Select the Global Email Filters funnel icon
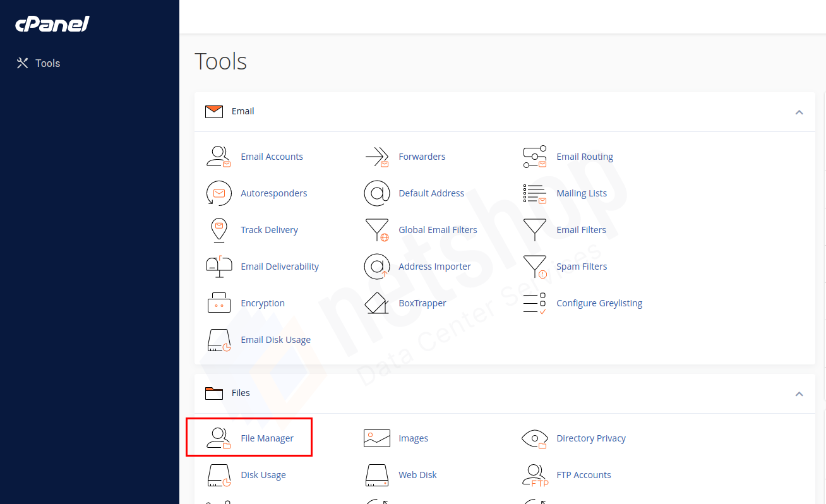 tap(377, 230)
